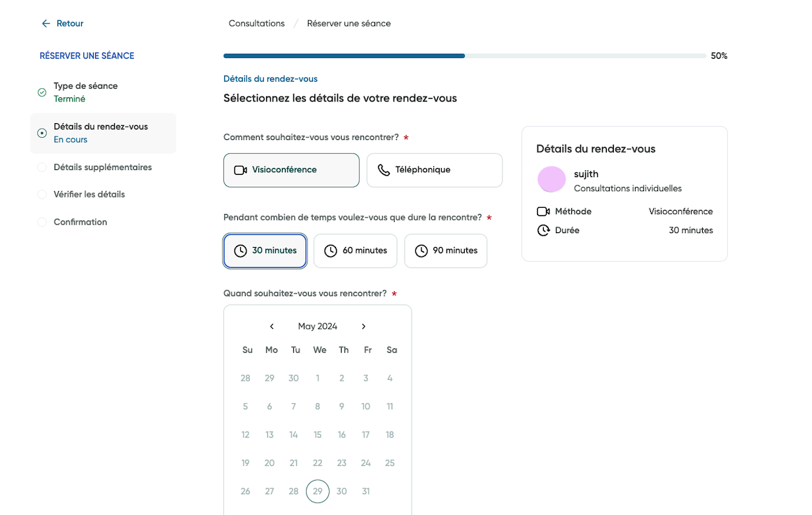812x515 pixels.
Task: Open the Vérifier les détails step
Action: (x=89, y=195)
